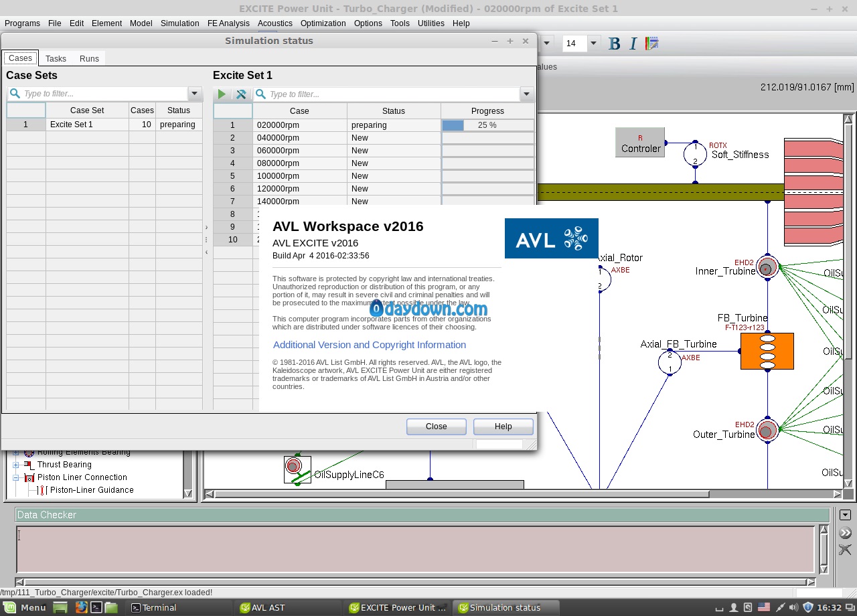Open the Utilities menu

coord(431,23)
